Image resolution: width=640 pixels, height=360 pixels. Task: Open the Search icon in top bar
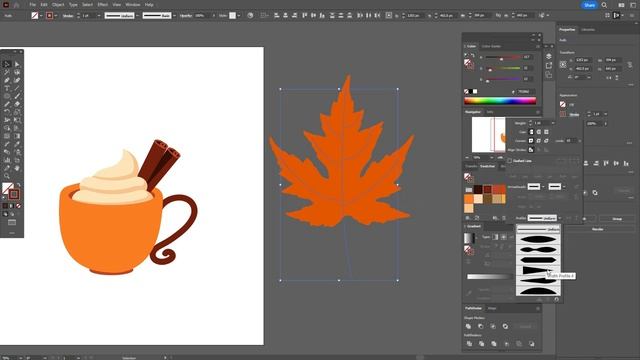[604, 5]
